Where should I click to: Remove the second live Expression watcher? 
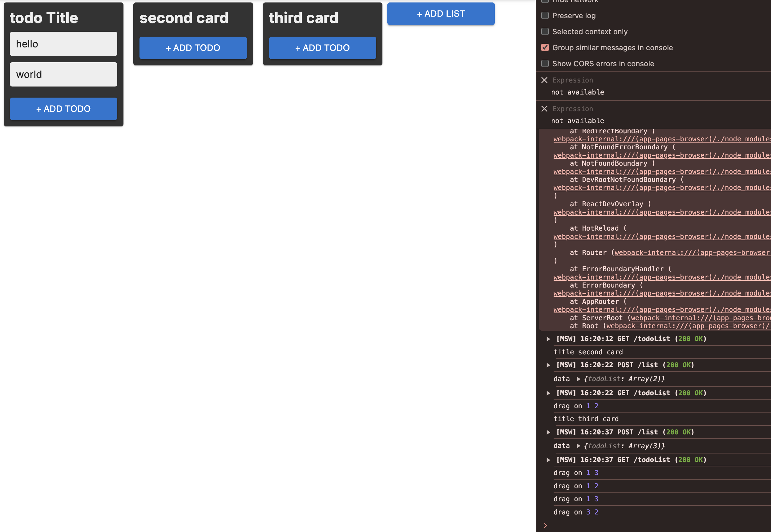(x=544, y=109)
